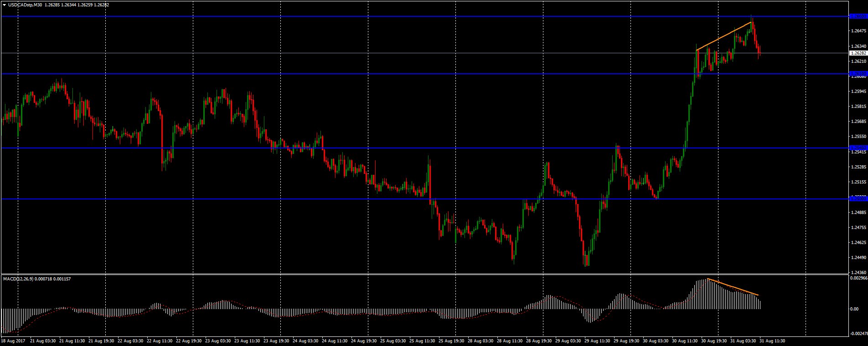Screen dimensions: 868x346
Task: Click the 25 Aug 11:30 time axis label
Action: pyautogui.click(x=422, y=341)
